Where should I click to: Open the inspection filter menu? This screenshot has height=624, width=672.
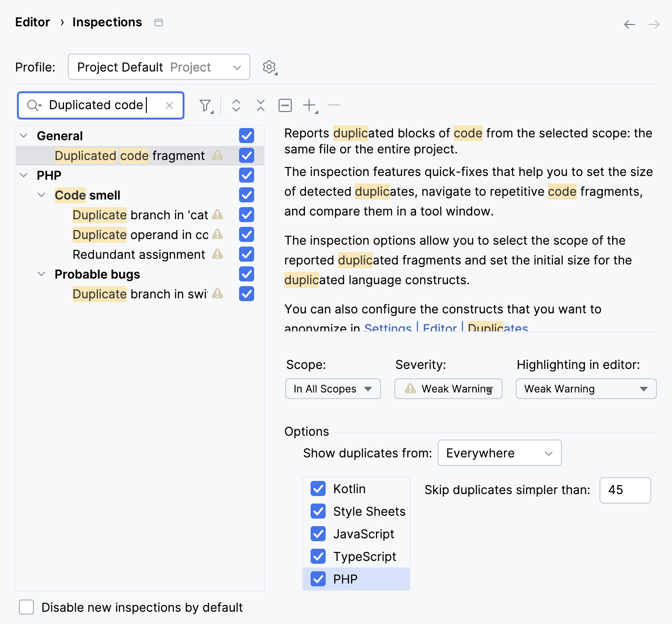pos(206,105)
